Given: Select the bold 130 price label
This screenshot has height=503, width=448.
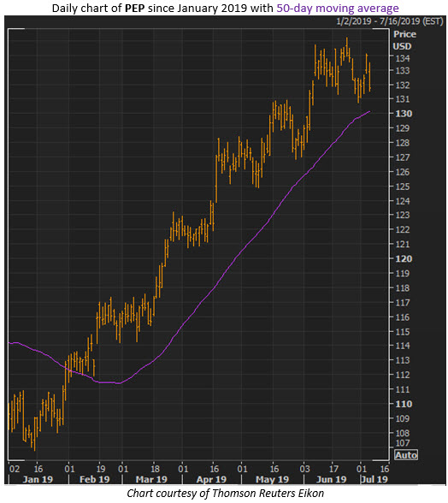Looking at the screenshot, I should tap(404, 114).
